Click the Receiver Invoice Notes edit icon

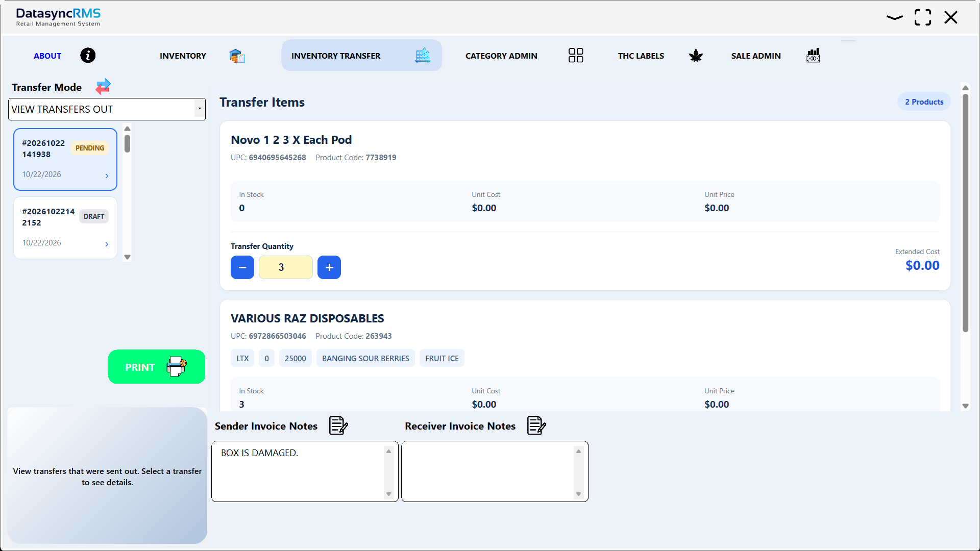pos(536,425)
